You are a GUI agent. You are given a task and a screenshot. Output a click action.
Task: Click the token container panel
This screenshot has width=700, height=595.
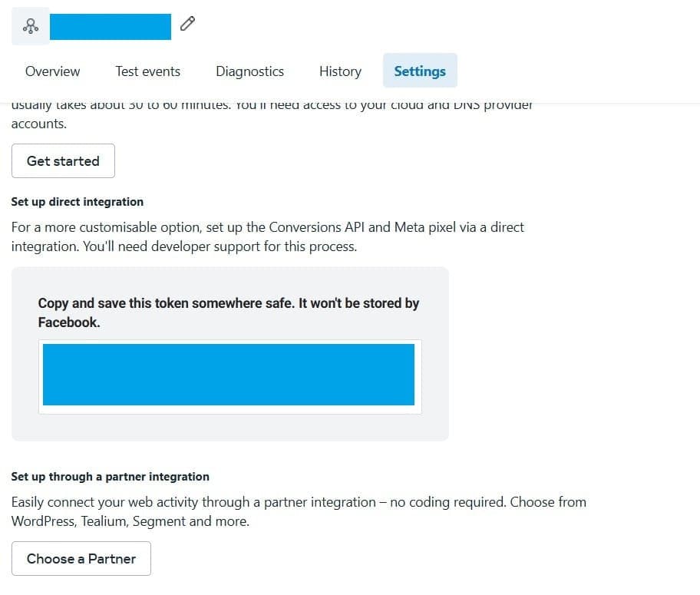[229, 353]
